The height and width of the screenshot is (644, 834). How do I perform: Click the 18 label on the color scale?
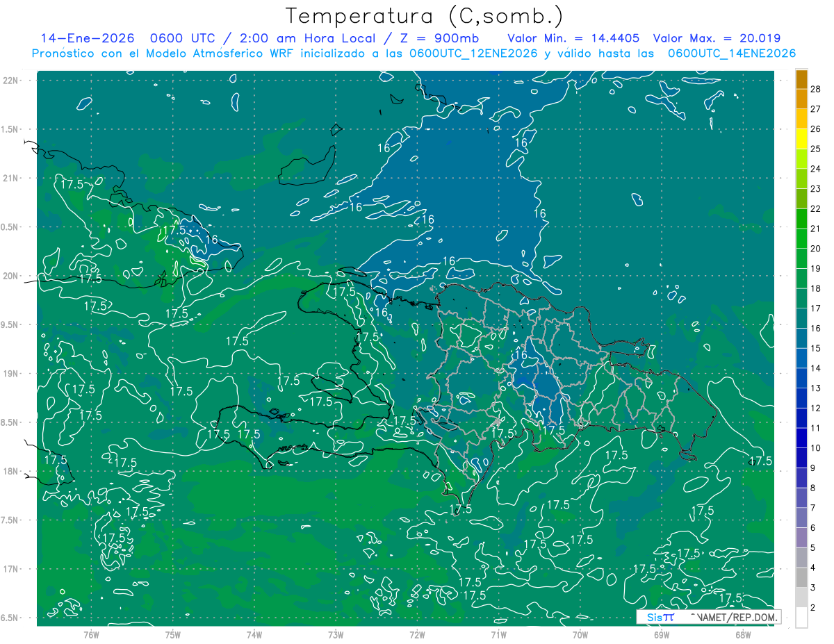(815, 288)
